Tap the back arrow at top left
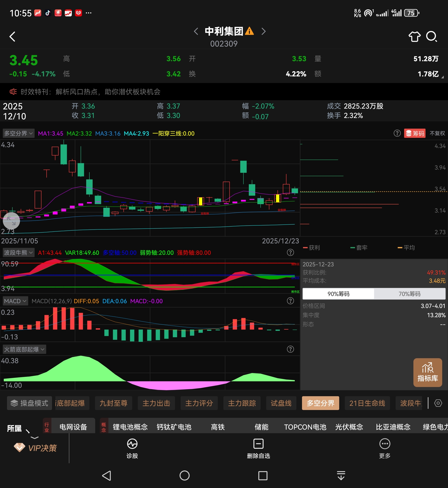 [12, 37]
